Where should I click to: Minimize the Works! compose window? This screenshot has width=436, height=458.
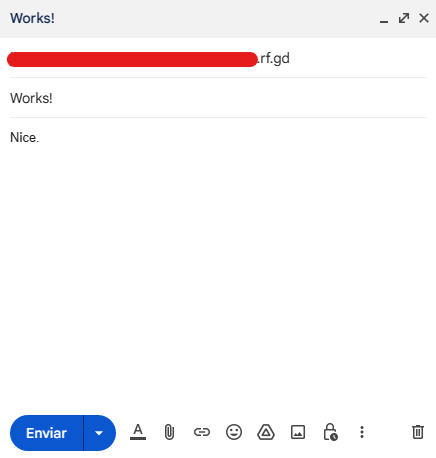coord(384,19)
